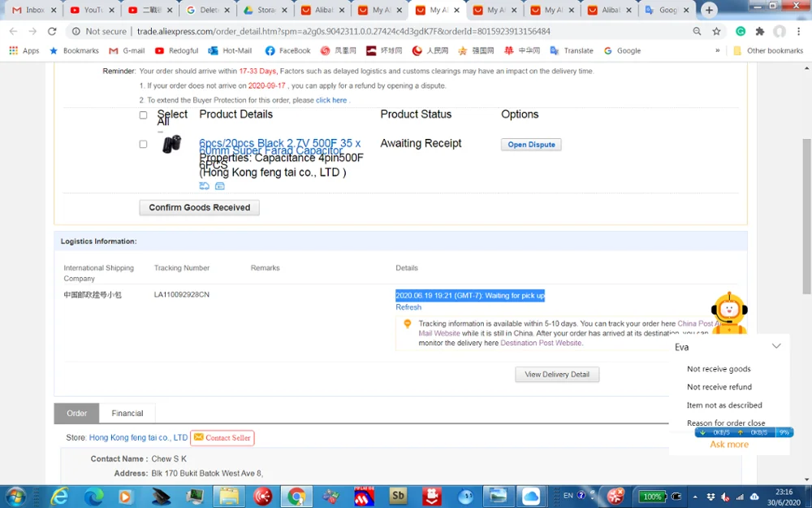
Task: Show hidden system tray icons arrow
Action: click(695, 497)
